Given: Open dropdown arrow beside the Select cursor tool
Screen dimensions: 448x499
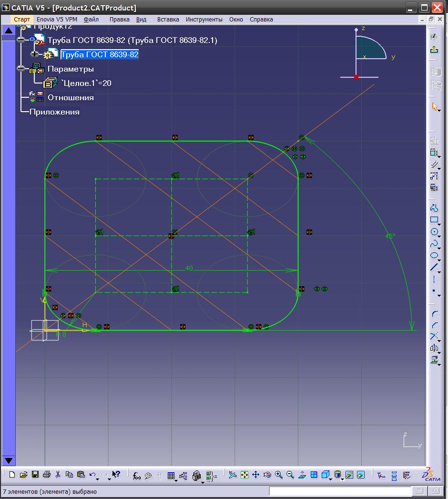Looking at the screenshot, I should tap(439, 111).
